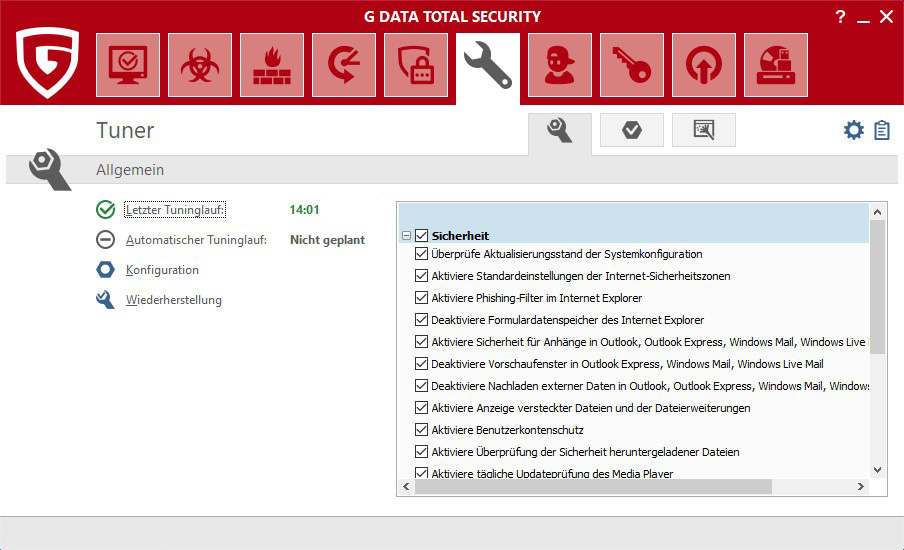The image size is (904, 550).
Task: Click the Wiederherstellung link
Action: pos(173,300)
